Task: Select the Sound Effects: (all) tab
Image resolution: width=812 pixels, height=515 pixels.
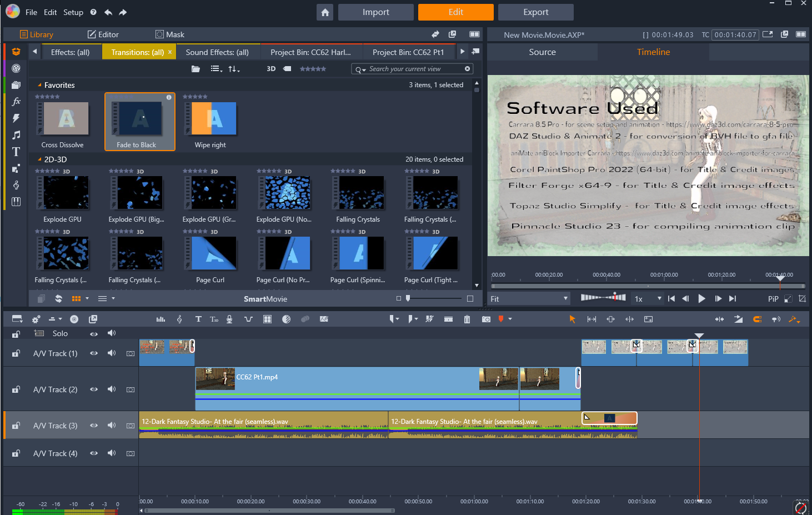Action: pos(217,52)
